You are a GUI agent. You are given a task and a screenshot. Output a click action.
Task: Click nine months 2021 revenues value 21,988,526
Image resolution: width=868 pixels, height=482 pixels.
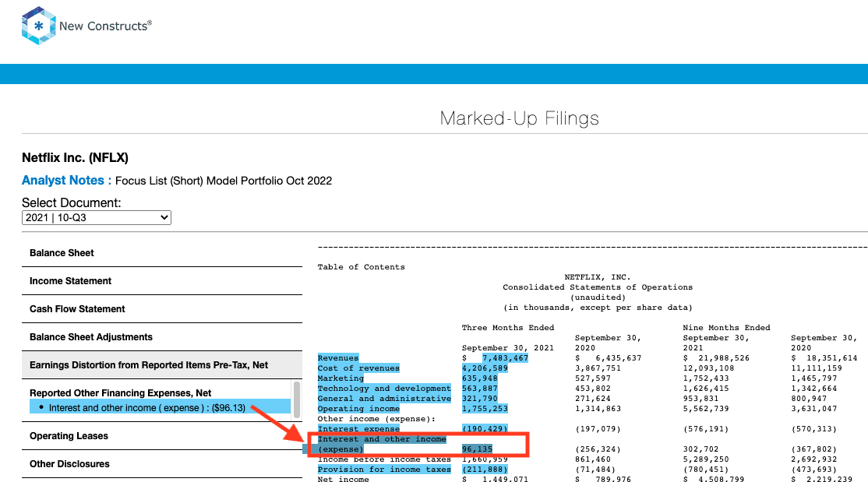pos(724,358)
